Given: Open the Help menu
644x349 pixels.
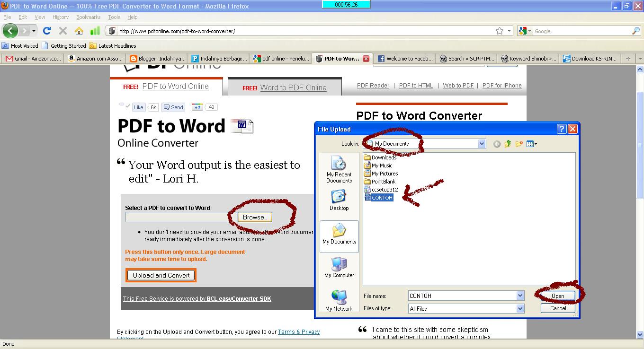Looking at the screenshot, I should 133,17.
